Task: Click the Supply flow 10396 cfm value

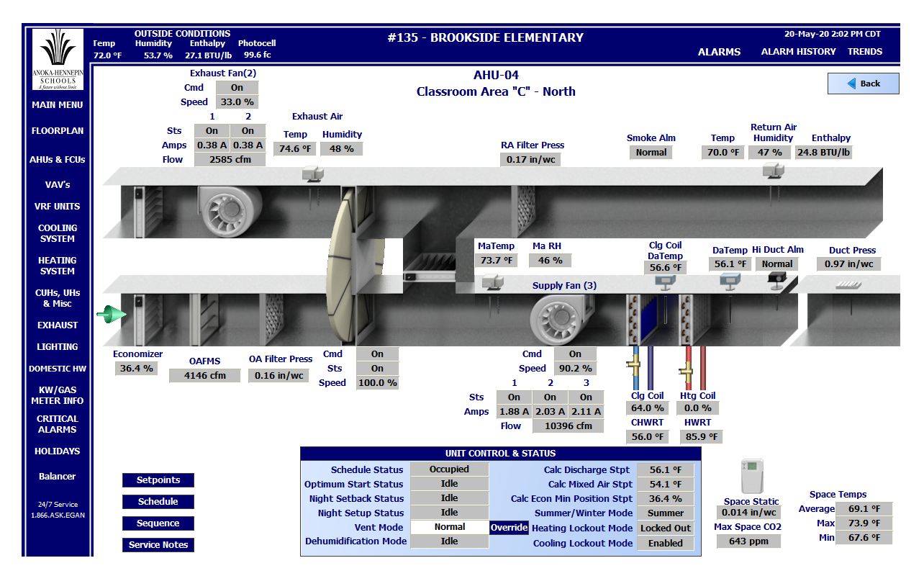Action: [569, 426]
